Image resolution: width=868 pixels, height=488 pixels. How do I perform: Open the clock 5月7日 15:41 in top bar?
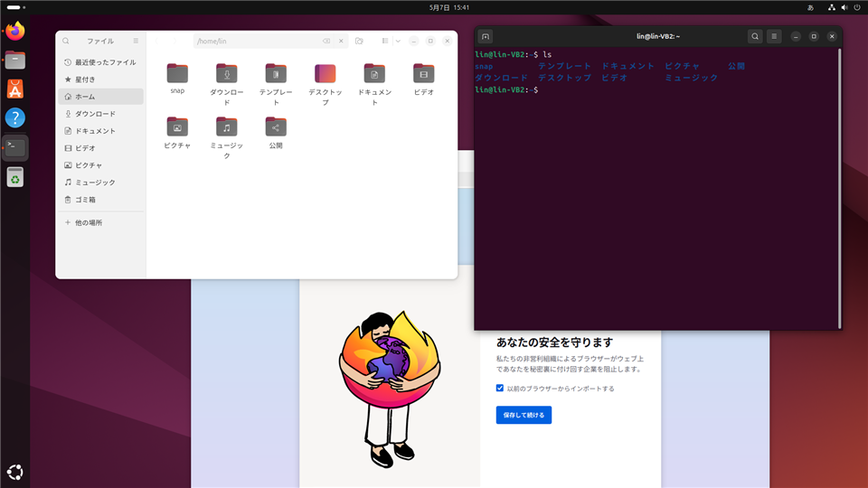449,8
